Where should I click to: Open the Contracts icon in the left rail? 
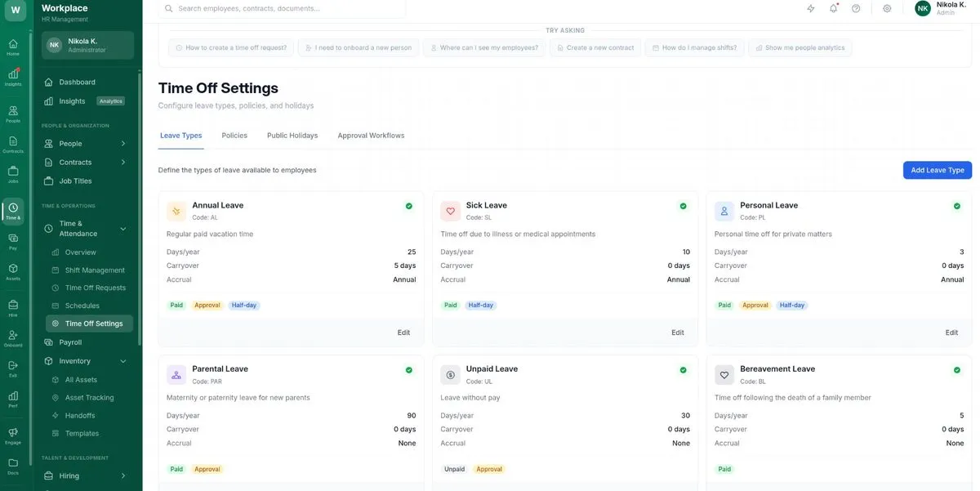pyautogui.click(x=13, y=144)
